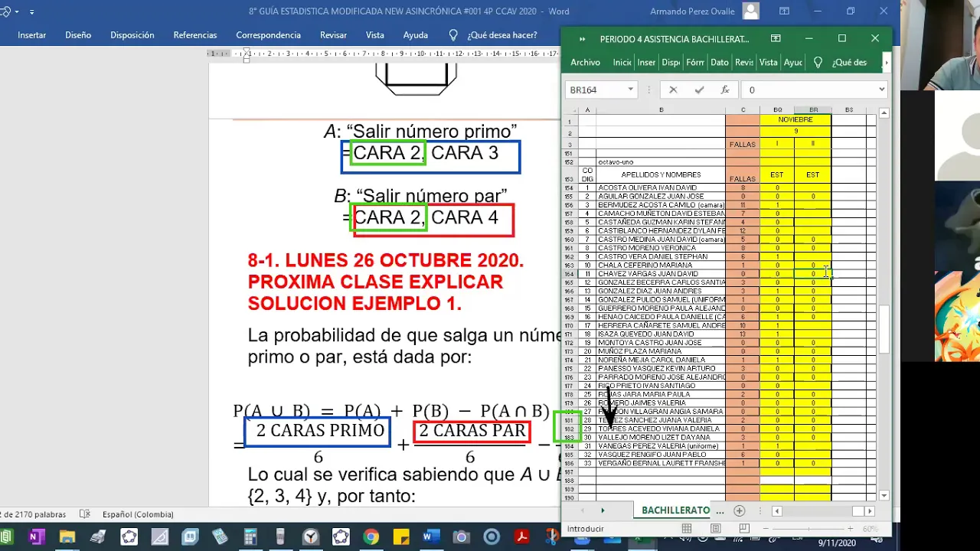Screen dimensions: 980x551
Task: Click Word quick access toolbar customize arrow
Action: 31,11
